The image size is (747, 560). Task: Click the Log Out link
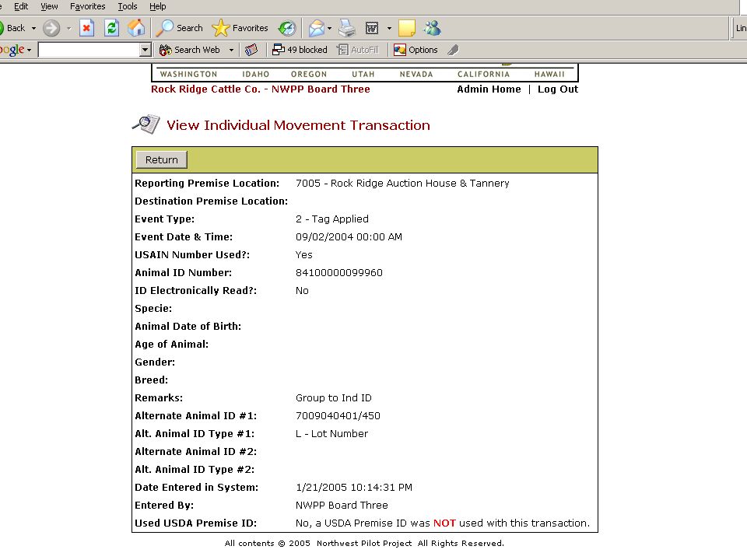click(558, 89)
